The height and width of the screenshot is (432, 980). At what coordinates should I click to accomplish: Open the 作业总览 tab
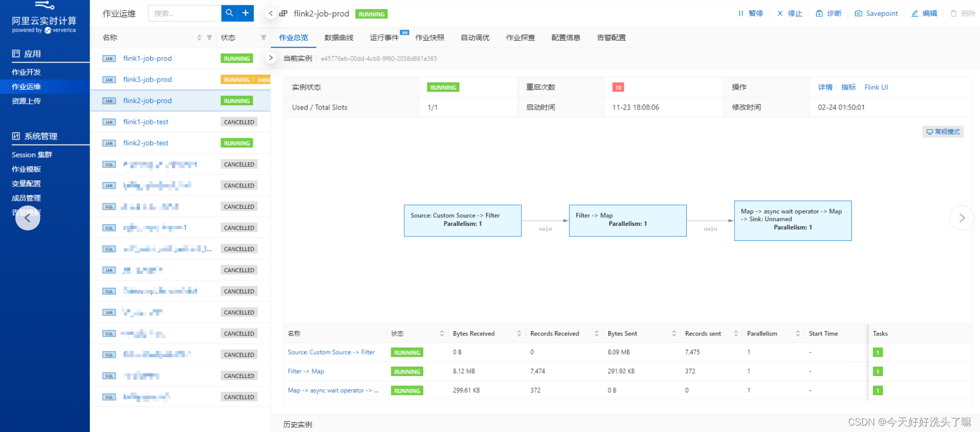tap(293, 37)
